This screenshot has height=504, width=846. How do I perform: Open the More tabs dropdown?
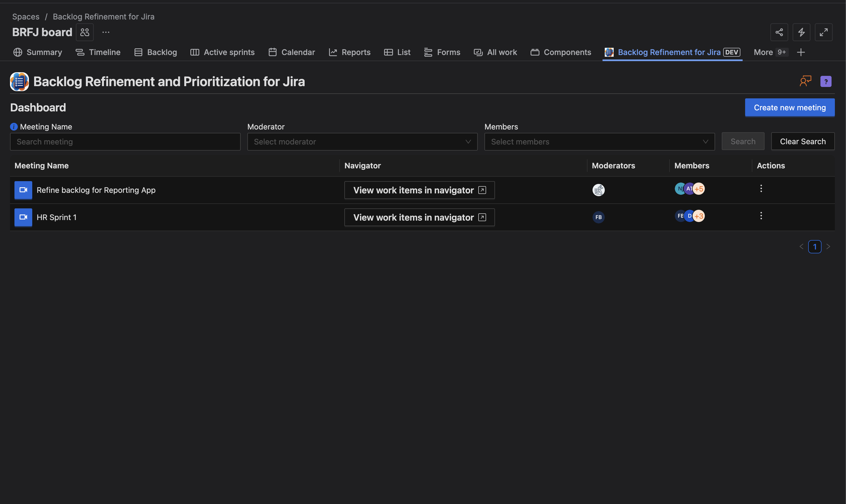click(x=769, y=52)
